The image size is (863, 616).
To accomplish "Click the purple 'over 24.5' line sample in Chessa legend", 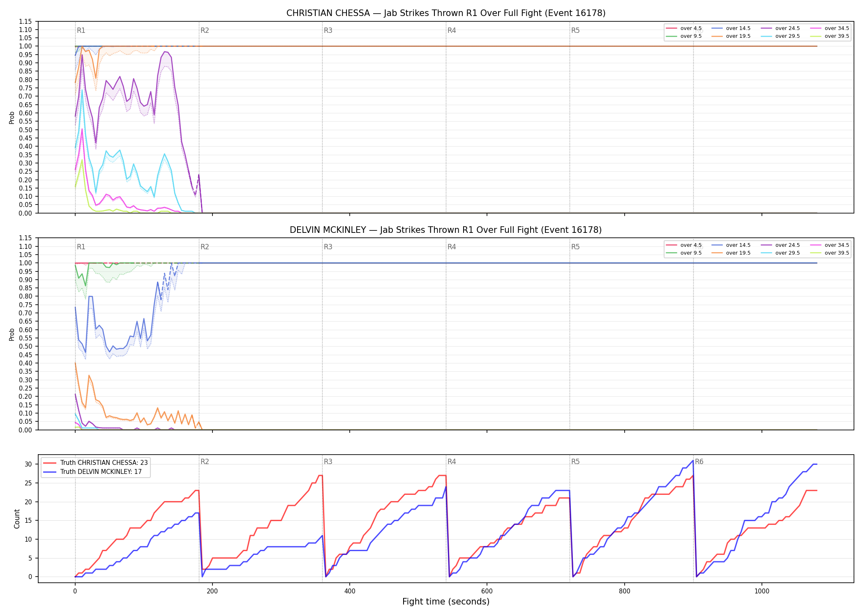I will click(766, 28).
